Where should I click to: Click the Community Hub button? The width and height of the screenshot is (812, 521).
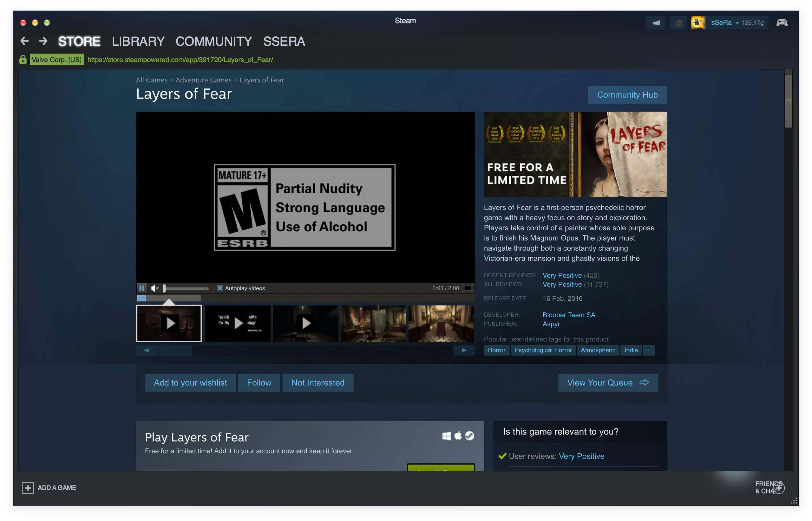pos(627,95)
